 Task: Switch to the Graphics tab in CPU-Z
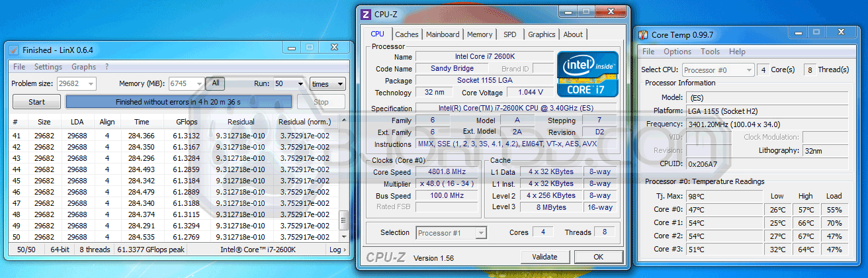[x=542, y=34]
